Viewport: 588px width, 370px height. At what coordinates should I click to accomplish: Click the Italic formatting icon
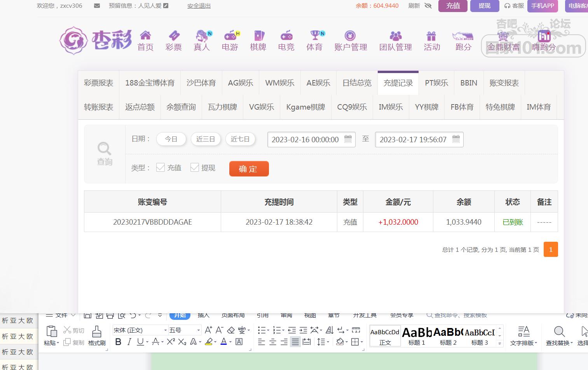pos(129,342)
